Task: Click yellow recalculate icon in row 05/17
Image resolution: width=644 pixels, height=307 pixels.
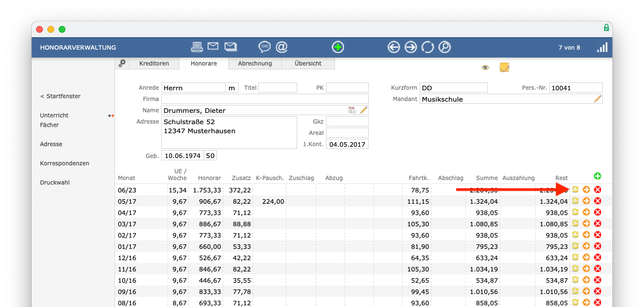Action: point(575,200)
